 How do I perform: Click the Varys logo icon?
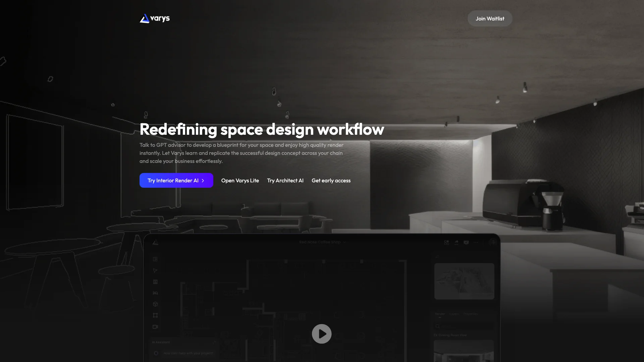point(144,18)
